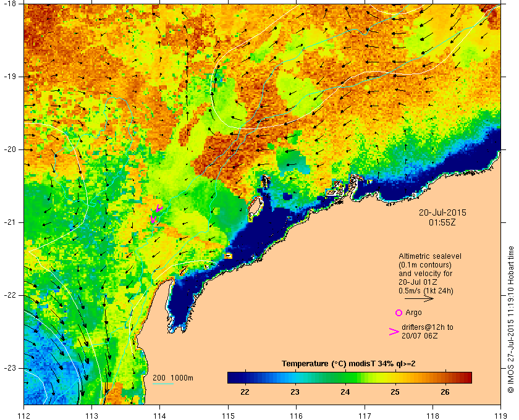
Task: Pick the dark blue 22°C colorbar region
Action: [245, 377]
